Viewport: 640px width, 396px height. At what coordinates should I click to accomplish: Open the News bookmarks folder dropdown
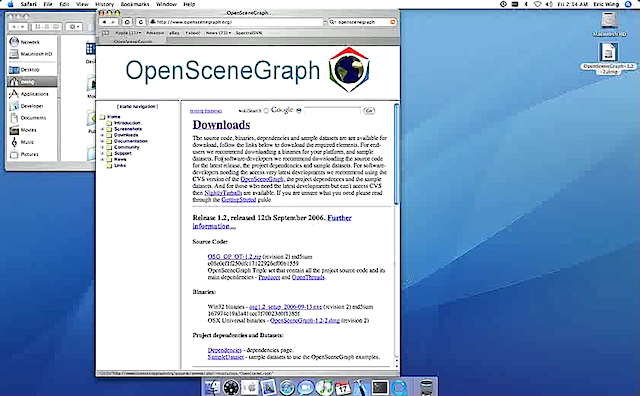[x=218, y=33]
